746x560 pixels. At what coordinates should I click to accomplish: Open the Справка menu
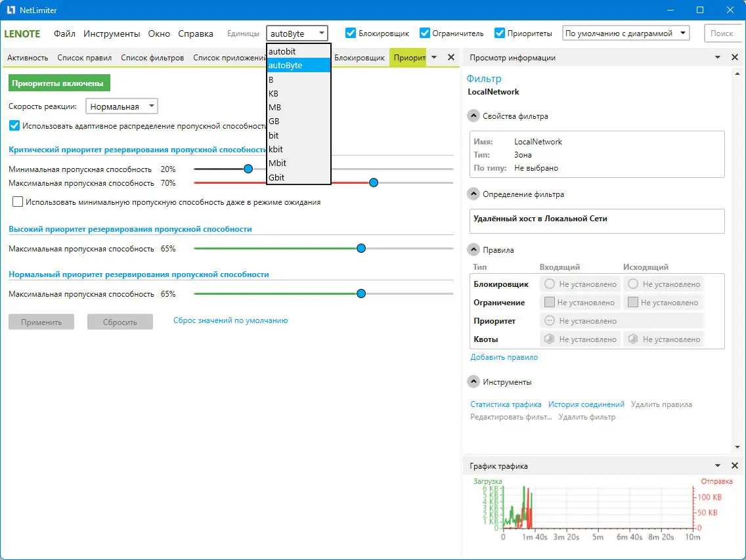pyautogui.click(x=196, y=33)
